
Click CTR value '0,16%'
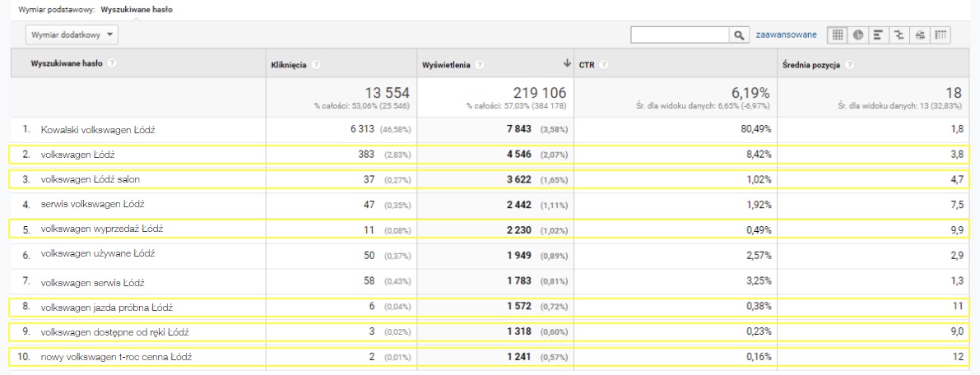pyautogui.click(x=757, y=357)
